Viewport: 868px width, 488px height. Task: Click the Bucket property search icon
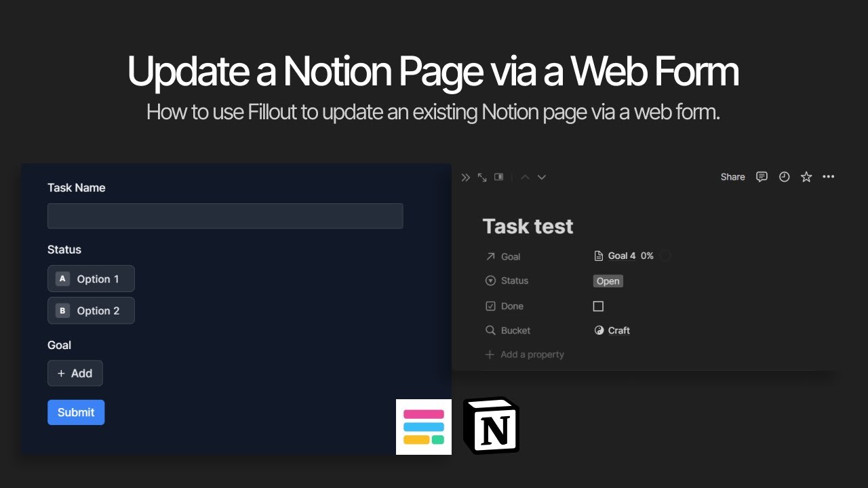(x=490, y=331)
